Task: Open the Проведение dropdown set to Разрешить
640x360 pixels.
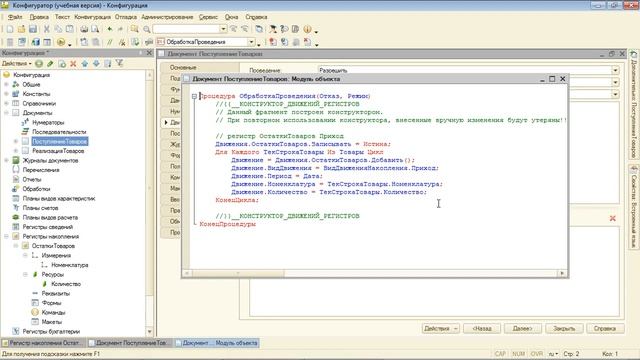Action: [615, 71]
